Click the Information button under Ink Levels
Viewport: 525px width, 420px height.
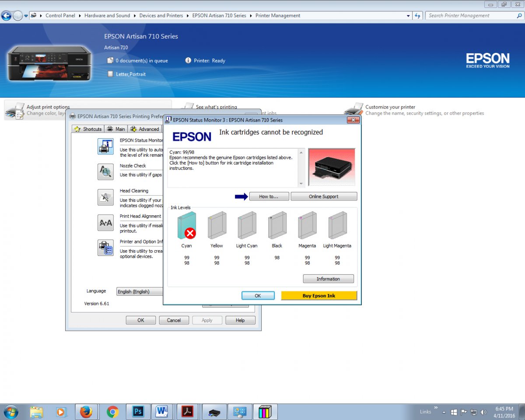click(328, 279)
